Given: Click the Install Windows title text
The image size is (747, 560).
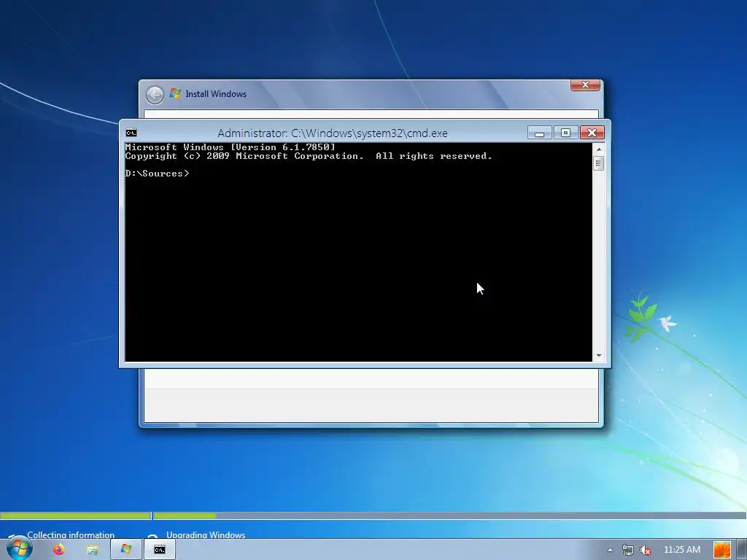Looking at the screenshot, I should [x=216, y=94].
